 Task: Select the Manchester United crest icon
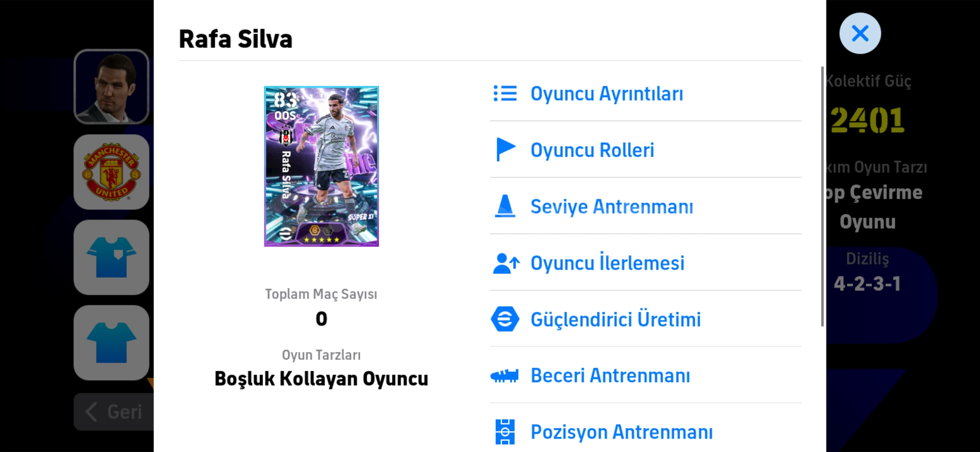[111, 172]
